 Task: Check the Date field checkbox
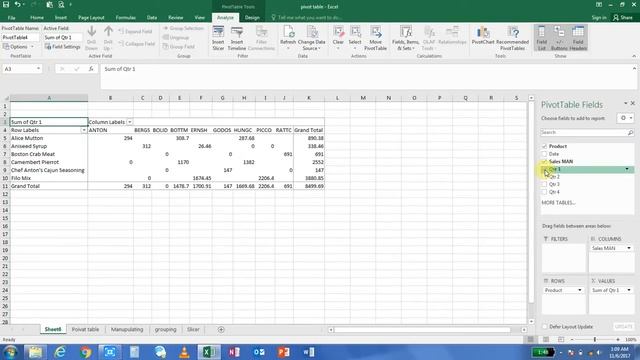tap(544, 154)
